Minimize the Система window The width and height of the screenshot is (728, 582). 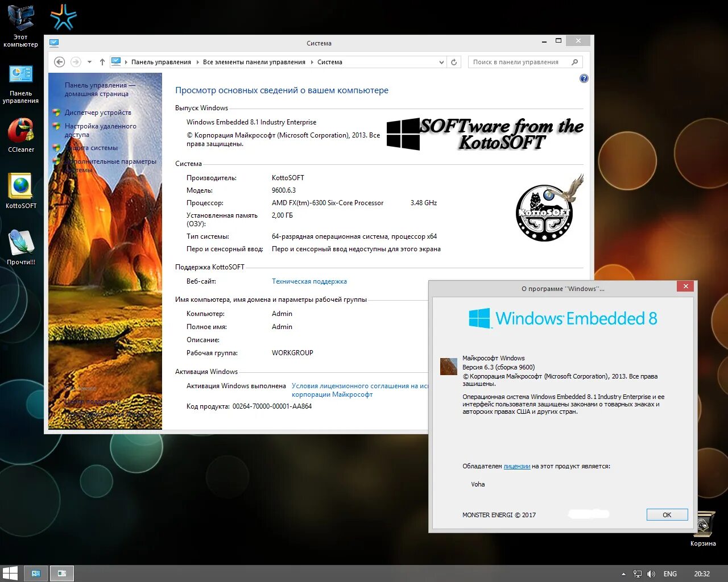(x=544, y=41)
